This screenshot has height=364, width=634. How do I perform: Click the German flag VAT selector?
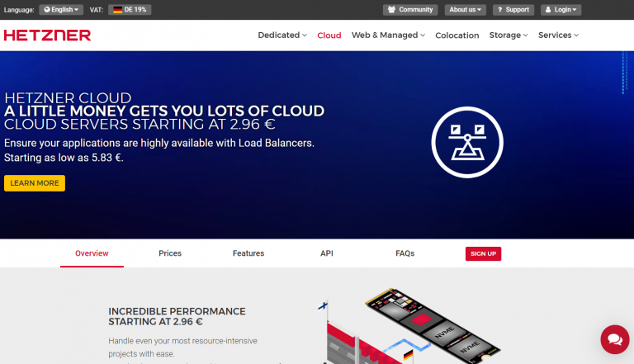[x=130, y=10]
